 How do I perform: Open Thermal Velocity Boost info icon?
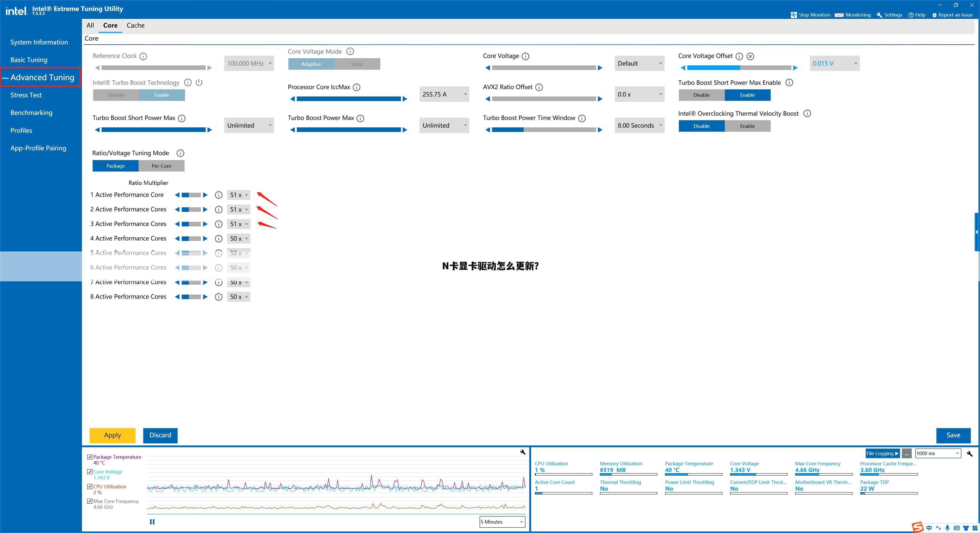coord(807,113)
